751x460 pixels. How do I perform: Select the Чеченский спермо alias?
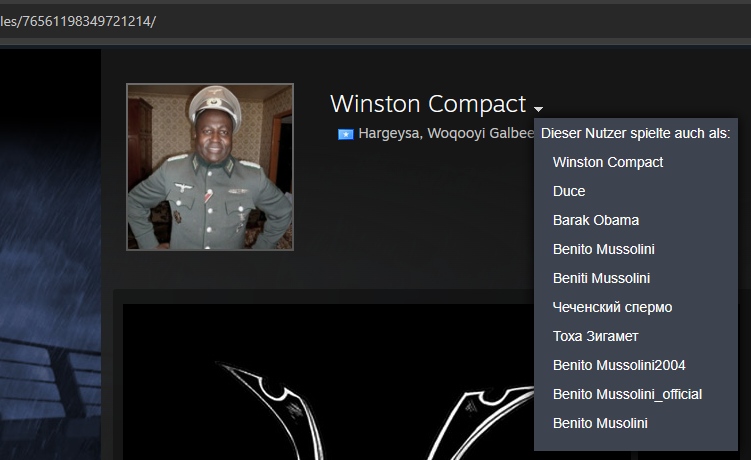pos(612,307)
